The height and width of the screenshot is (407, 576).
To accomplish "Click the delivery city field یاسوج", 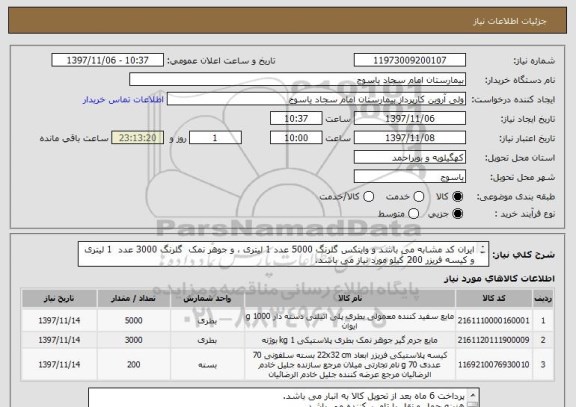I will point(410,177).
